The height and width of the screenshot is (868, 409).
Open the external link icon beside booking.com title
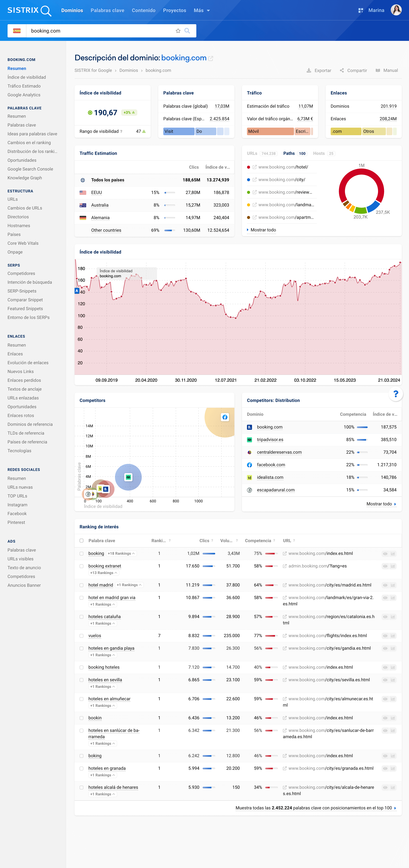tap(211, 58)
